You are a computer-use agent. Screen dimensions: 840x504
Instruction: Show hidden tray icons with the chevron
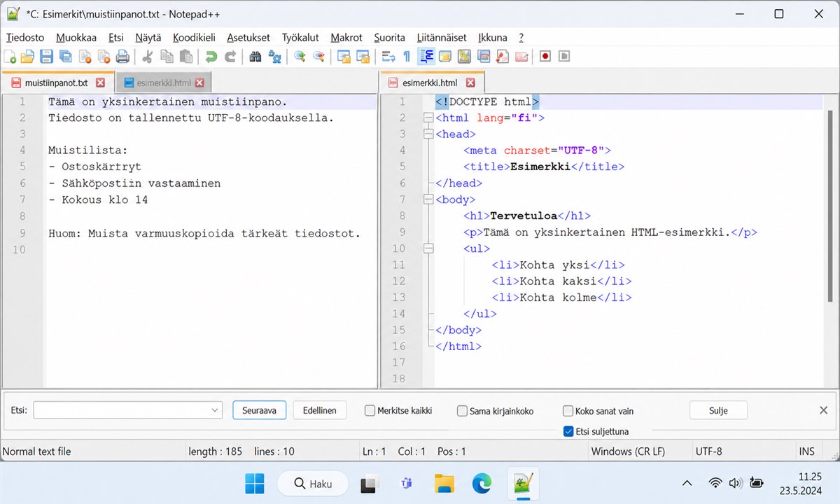pos(687,483)
